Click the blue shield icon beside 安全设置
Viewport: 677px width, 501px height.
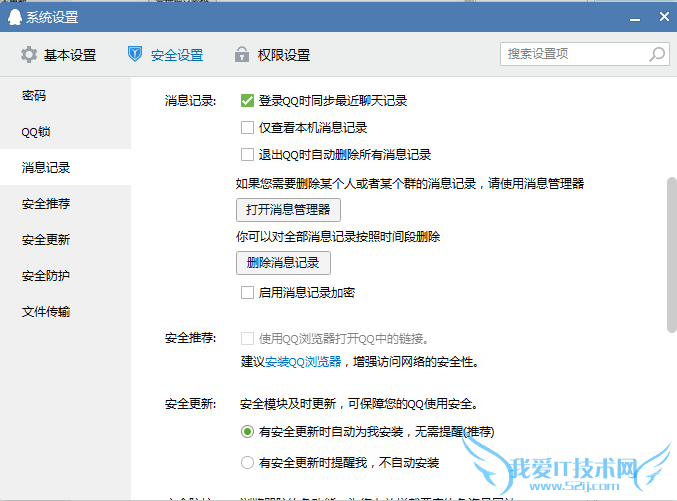pos(135,54)
